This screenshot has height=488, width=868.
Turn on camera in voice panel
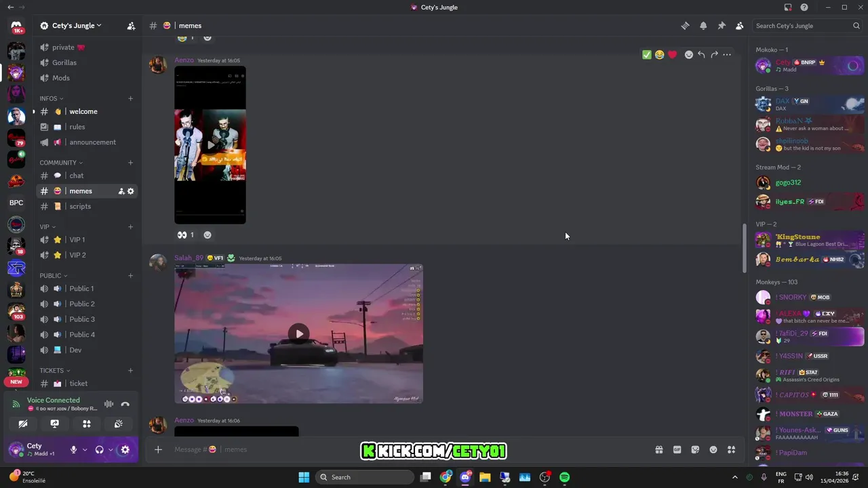coord(23,424)
